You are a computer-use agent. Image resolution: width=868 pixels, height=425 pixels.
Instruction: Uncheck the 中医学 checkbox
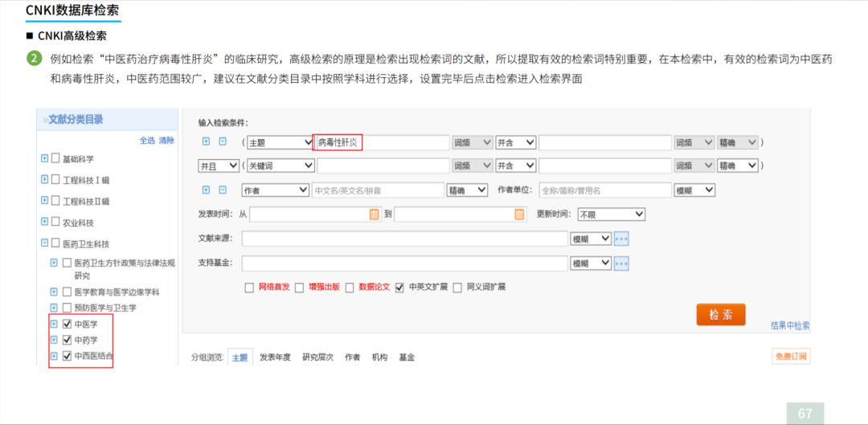(67, 324)
